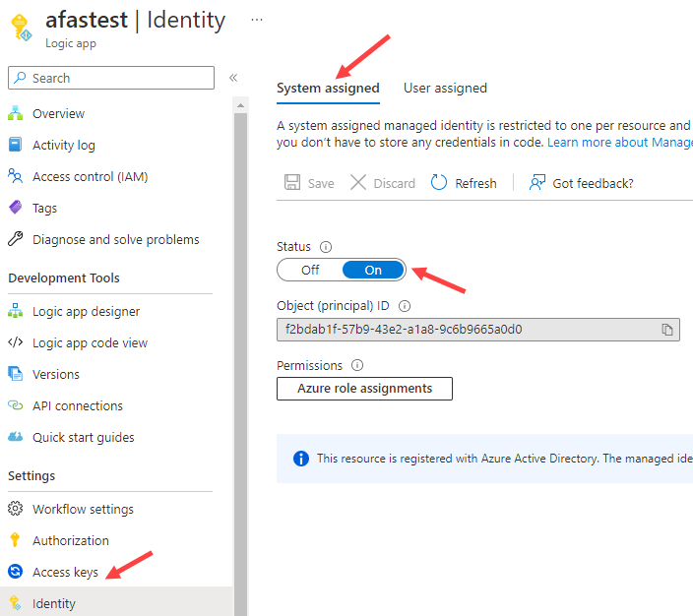The width and height of the screenshot is (693, 616).
Task: Click the Got feedback person icon
Action: coord(537,182)
